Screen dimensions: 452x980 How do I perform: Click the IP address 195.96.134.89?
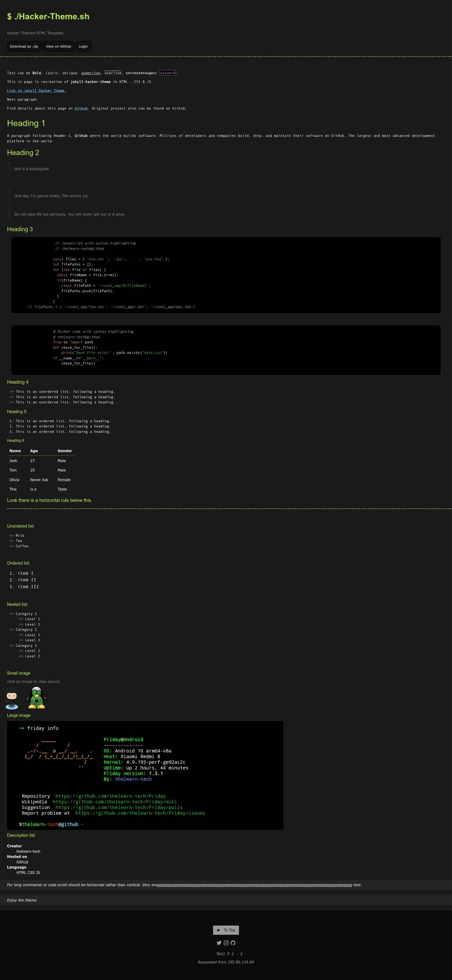tap(241, 962)
